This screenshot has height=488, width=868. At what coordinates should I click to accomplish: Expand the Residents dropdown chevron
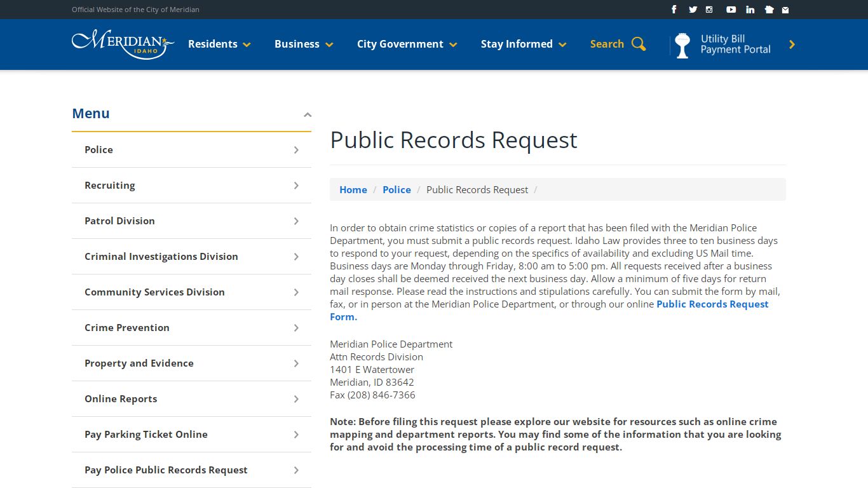(247, 45)
